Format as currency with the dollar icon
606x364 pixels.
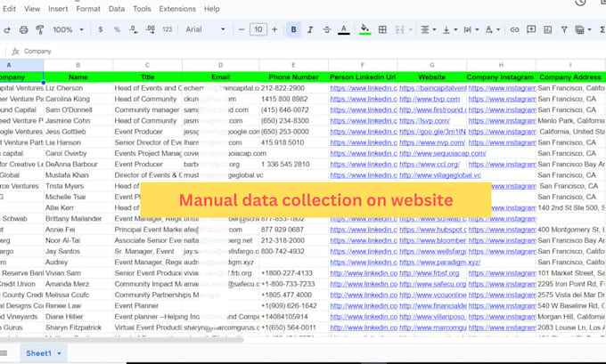pos(101,29)
